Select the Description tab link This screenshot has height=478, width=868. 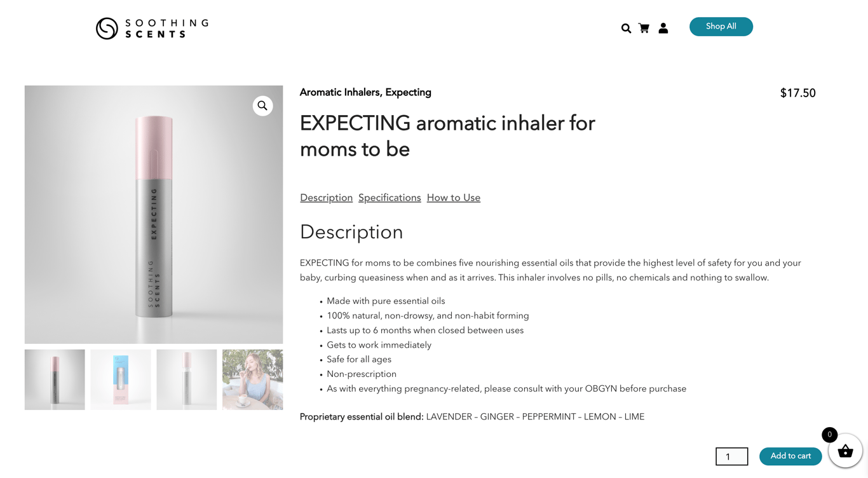(x=326, y=198)
